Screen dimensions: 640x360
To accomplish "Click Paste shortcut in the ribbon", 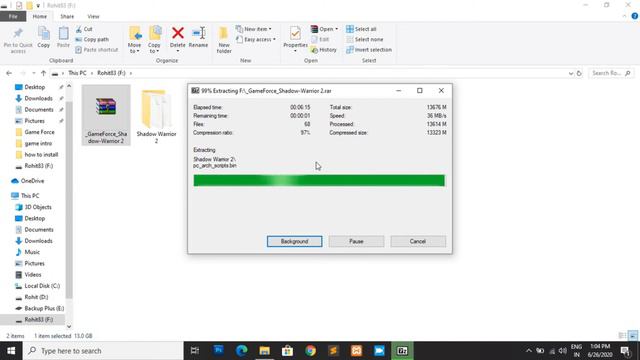I will pyautogui.click(x=97, y=49).
